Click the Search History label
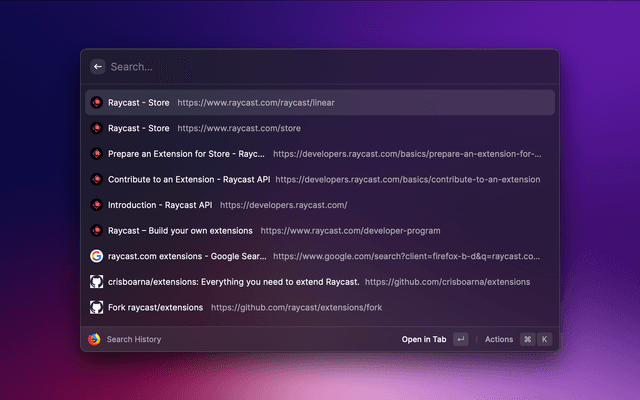The width and height of the screenshot is (640, 400). pos(134,339)
